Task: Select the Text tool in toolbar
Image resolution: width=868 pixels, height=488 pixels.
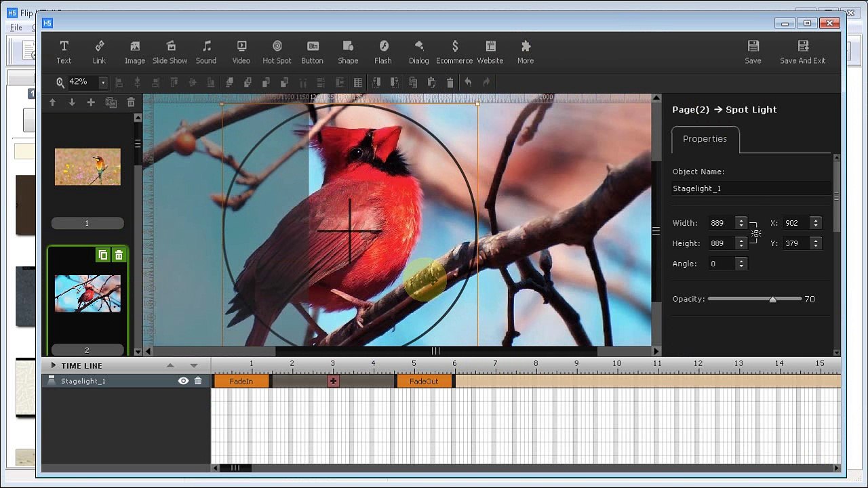Action: [64, 52]
